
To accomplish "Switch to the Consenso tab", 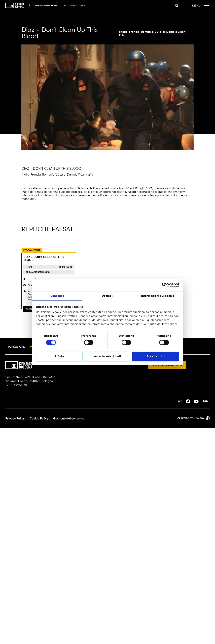I will point(57,296).
